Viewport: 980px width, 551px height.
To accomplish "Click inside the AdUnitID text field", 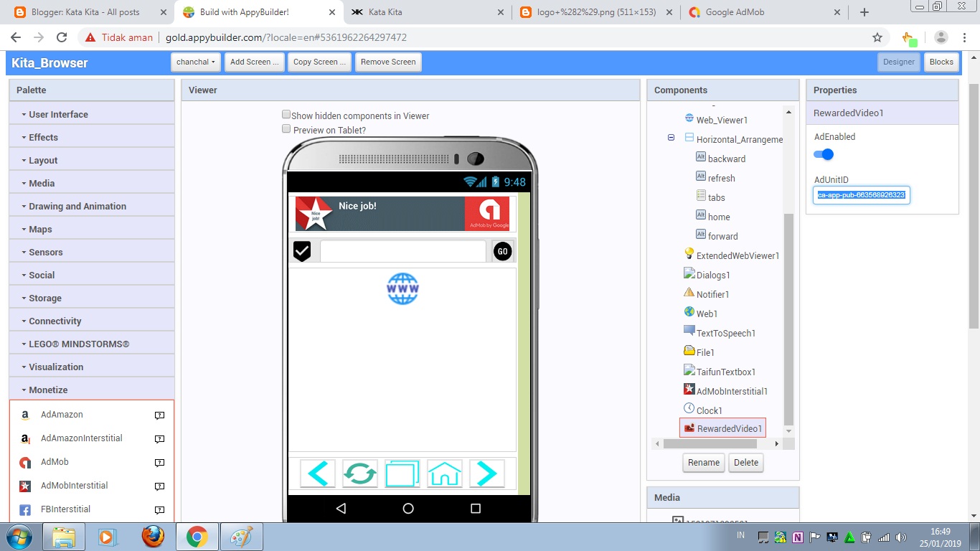I will point(861,194).
